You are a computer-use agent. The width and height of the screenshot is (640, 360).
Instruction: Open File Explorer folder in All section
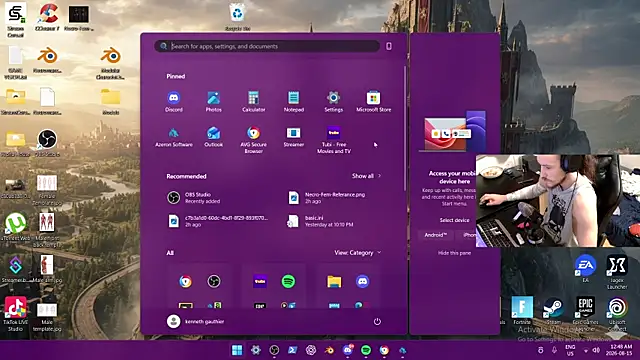coord(334,281)
